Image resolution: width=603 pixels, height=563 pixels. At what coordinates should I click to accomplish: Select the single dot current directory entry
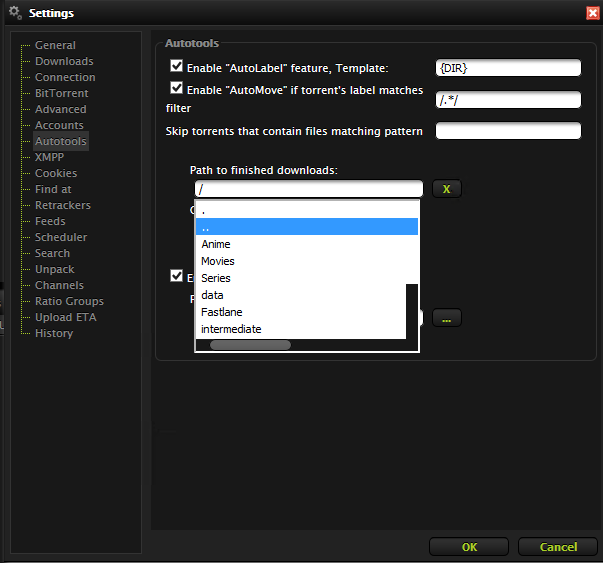tap(306, 210)
